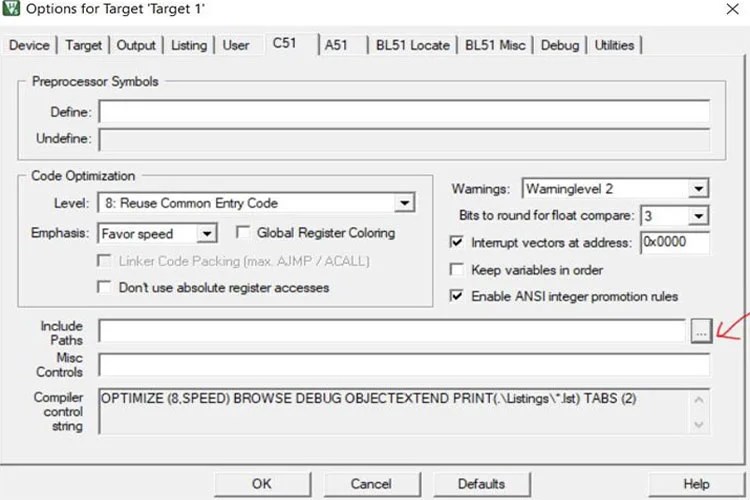Switch to the Utilities tab

coord(615,45)
